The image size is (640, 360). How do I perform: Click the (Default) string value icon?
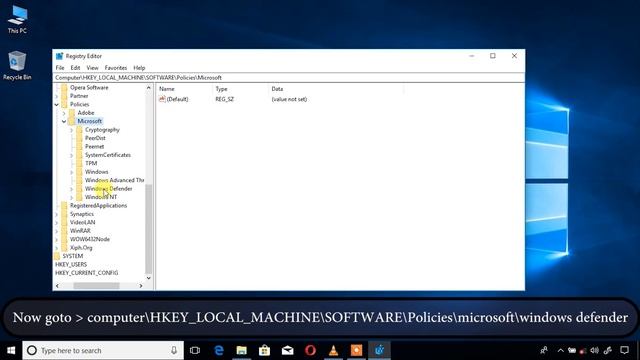[x=162, y=99]
